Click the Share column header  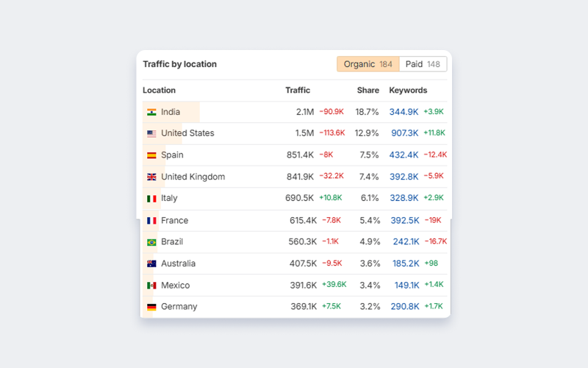(x=368, y=91)
